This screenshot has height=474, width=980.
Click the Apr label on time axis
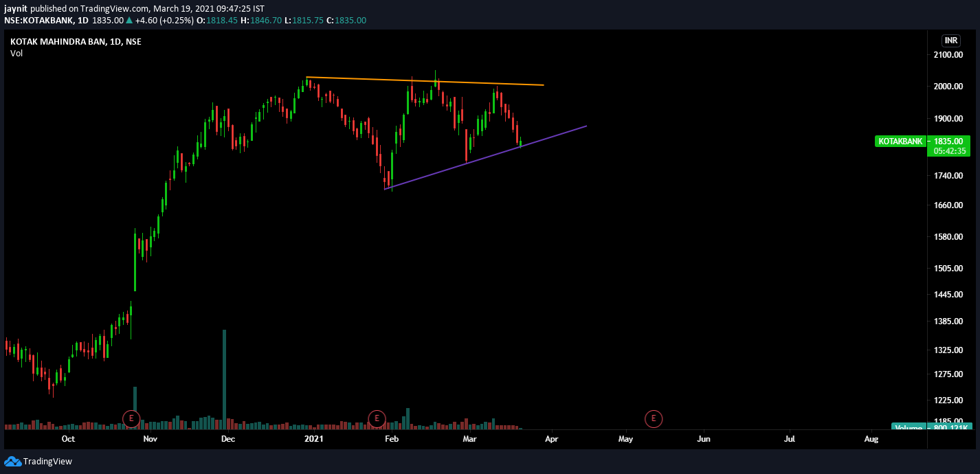[x=550, y=438]
